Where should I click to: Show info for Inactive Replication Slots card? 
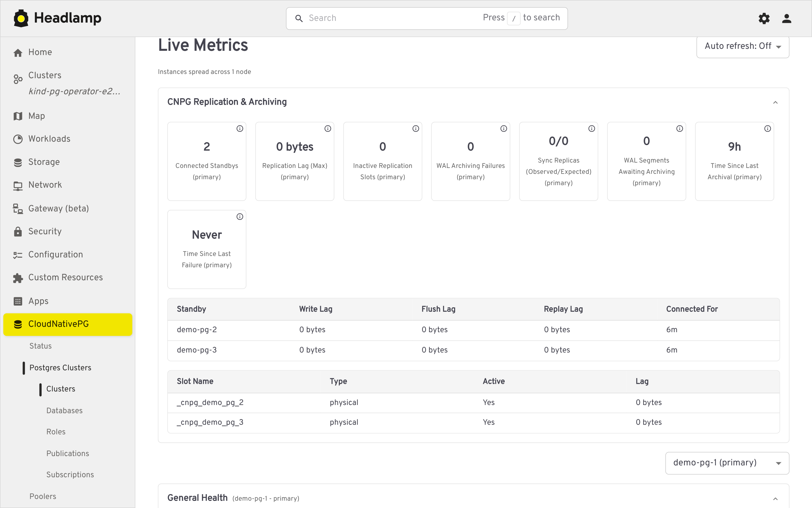[415, 128]
